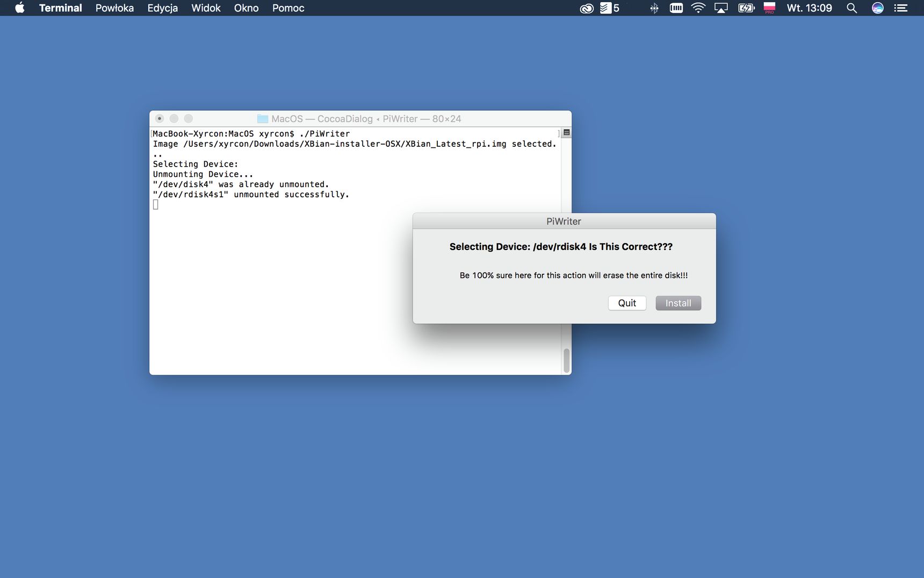Screen dimensions: 924x578
Task: Close the Terminal window
Action: tap(160, 118)
